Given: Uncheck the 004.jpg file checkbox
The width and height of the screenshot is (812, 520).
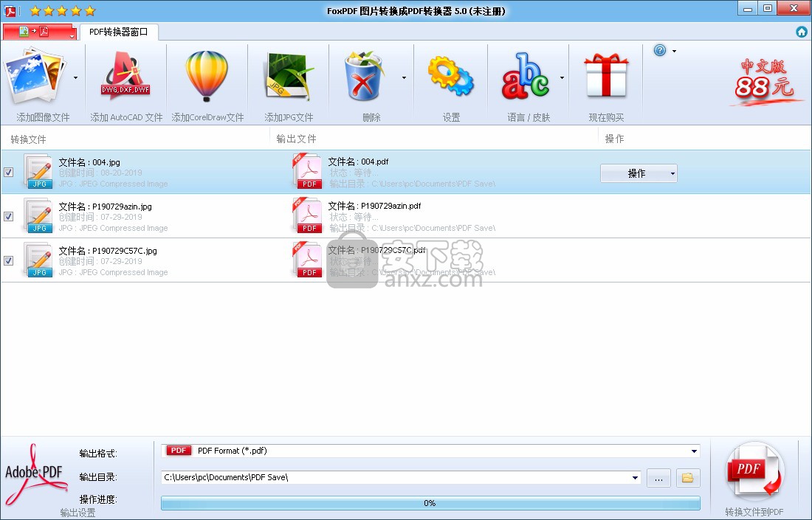Looking at the screenshot, I should click(x=8, y=173).
